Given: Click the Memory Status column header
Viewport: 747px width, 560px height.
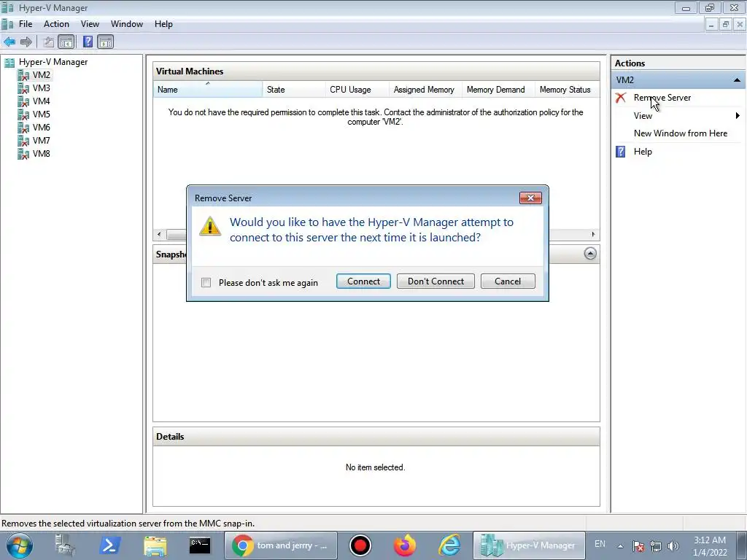Looking at the screenshot, I should (x=567, y=90).
